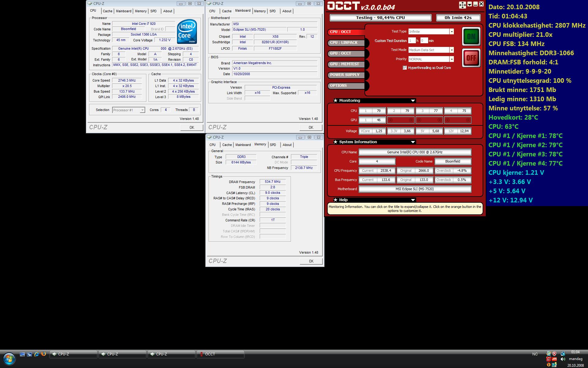This screenshot has height=368, width=588.
Task: Click the custom test duration minutes field
Action: [424, 40]
